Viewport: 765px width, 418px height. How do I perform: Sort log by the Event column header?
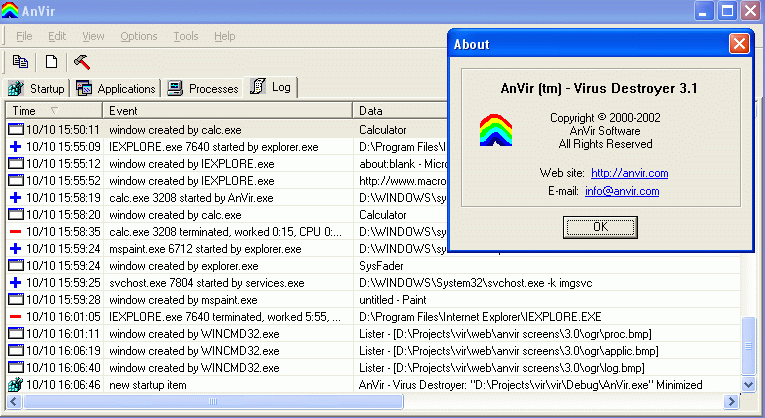tap(227, 111)
